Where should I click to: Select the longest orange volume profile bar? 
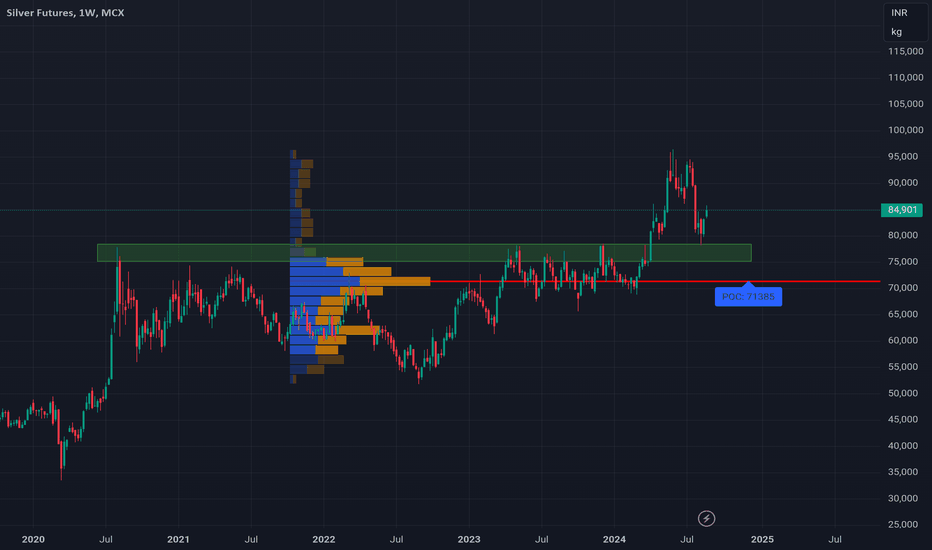click(395, 281)
